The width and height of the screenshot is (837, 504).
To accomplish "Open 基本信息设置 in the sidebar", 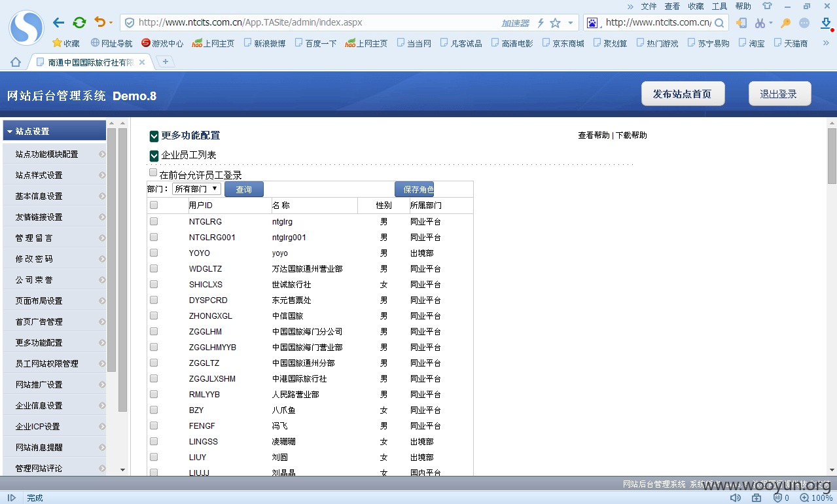I will click(x=54, y=196).
